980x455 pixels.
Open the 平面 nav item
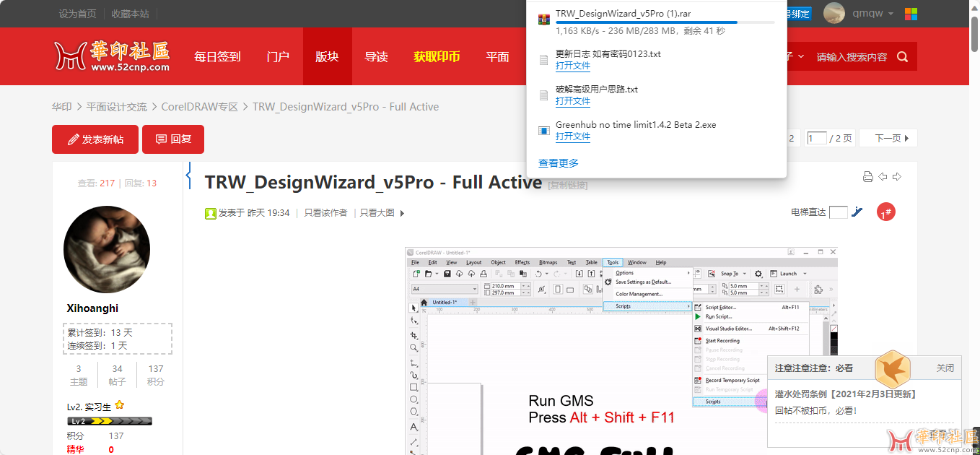(497, 57)
